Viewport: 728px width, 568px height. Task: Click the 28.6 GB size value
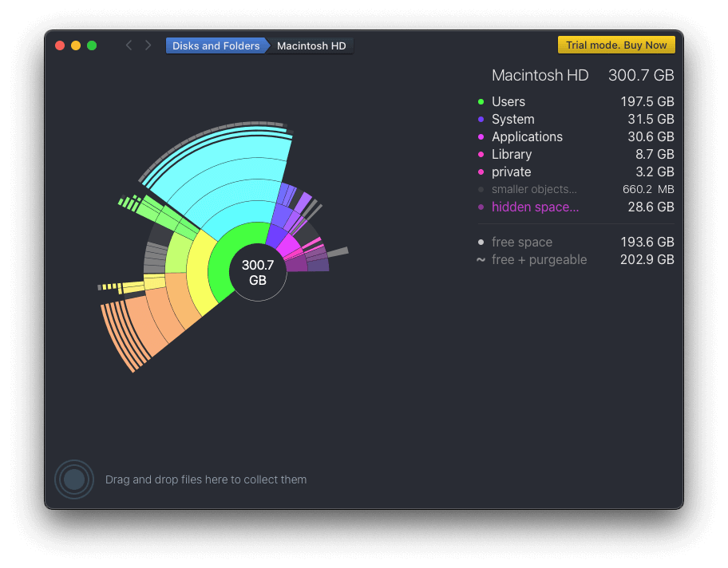click(651, 207)
